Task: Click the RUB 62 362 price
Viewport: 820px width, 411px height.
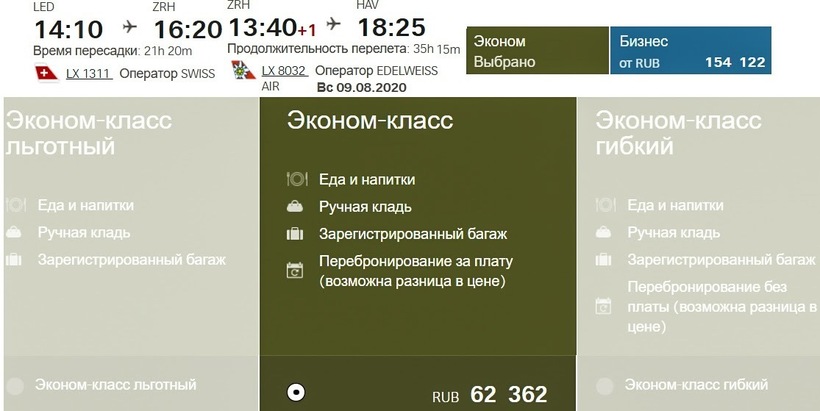Action: [x=489, y=394]
